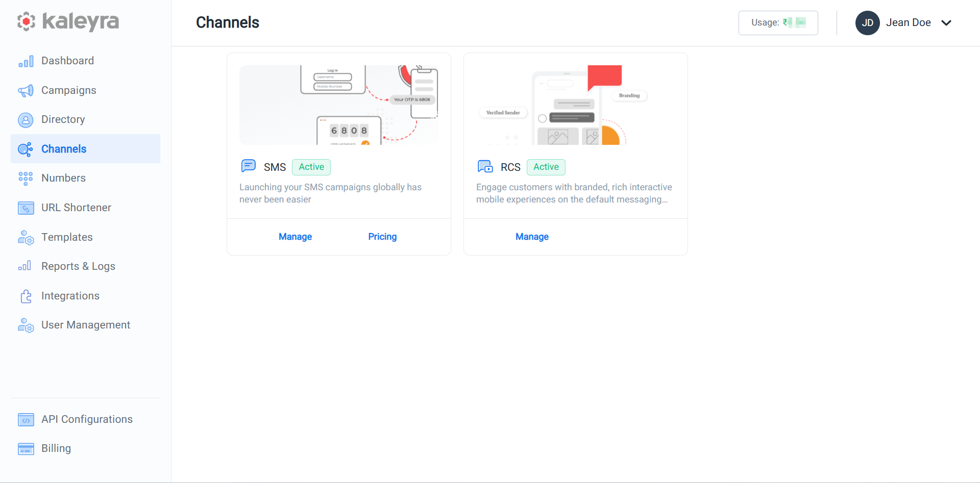Click the URL Shortener link icon
Viewport: 980px width, 483px height.
coord(26,208)
